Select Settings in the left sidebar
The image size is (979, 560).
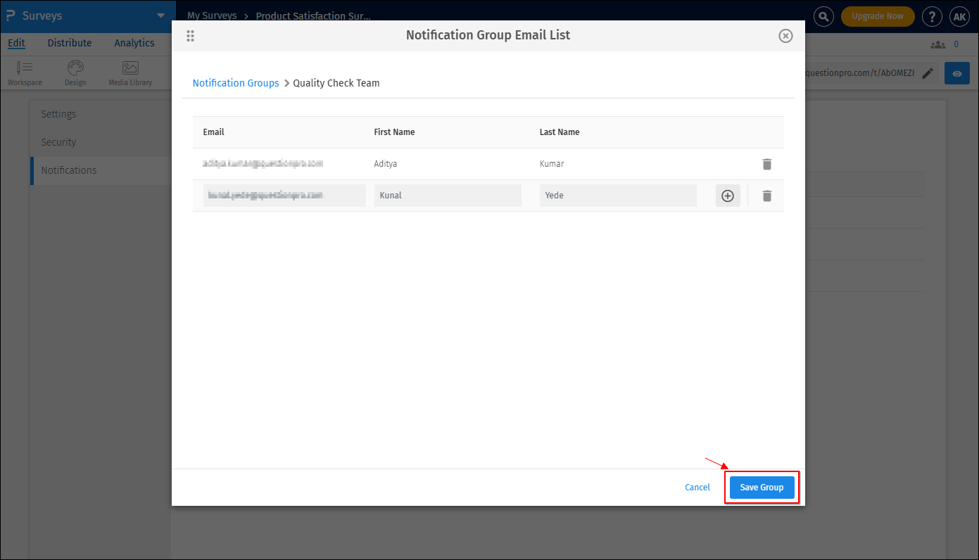point(58,114)
